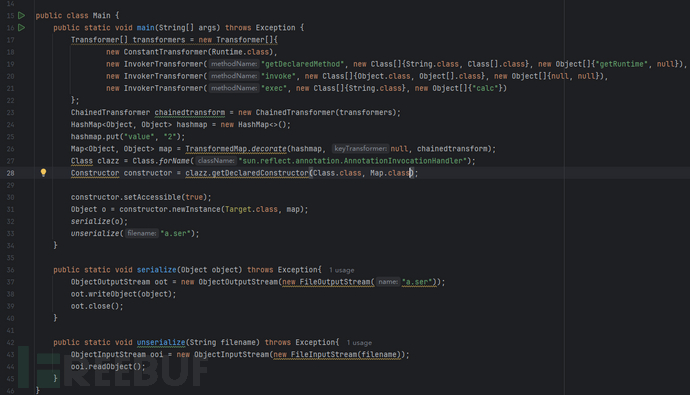Click ConstantTransformer on line 18
This screenshot has height=395, width=690.
point(165,52)
